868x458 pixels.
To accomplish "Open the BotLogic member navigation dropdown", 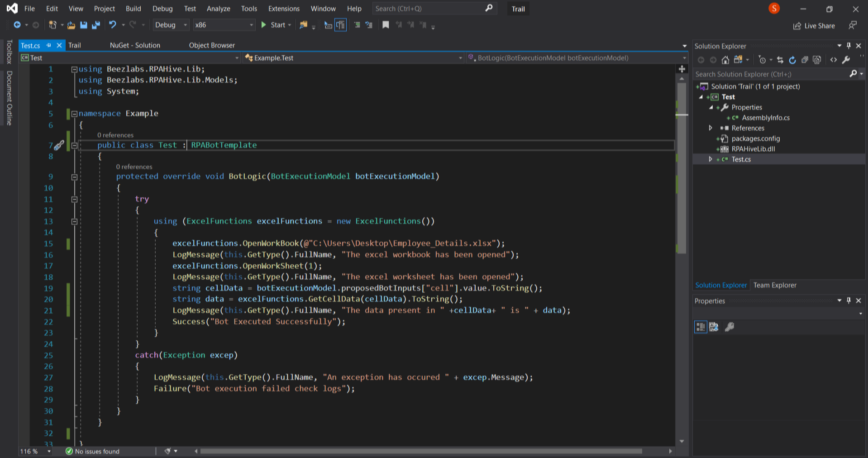I will tap(577, 58).
